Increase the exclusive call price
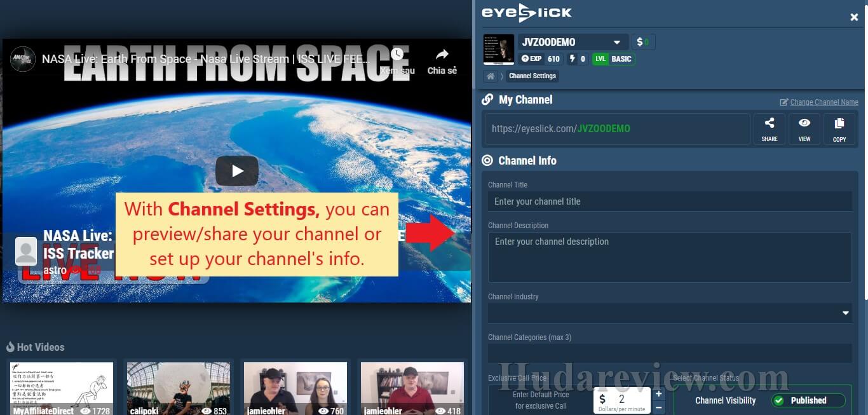 click(x=659, y=394)
